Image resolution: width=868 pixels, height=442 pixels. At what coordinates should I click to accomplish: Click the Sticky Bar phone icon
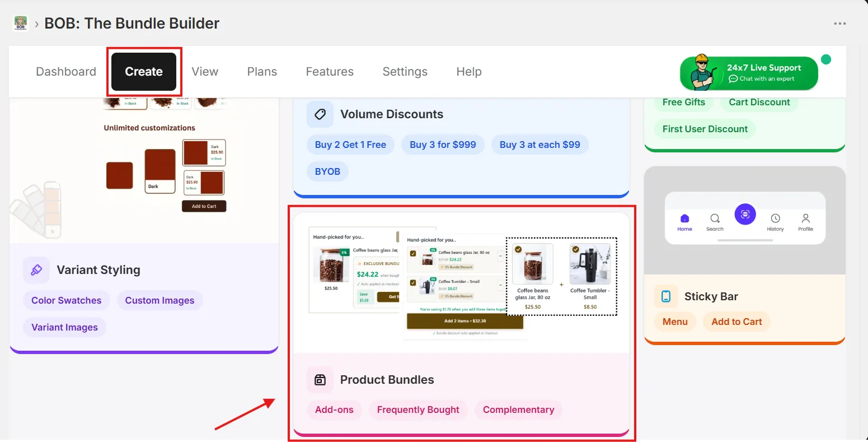(666, 296)
